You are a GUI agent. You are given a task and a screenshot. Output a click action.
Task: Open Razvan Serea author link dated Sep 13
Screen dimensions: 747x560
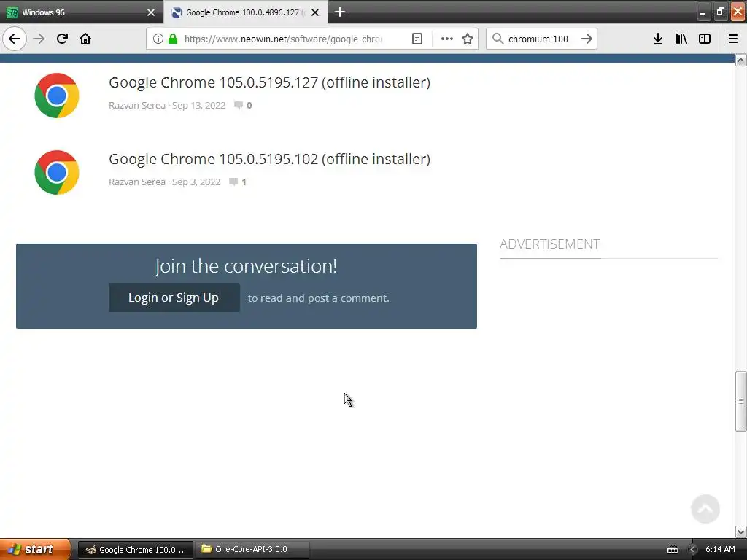pos(137,105)
